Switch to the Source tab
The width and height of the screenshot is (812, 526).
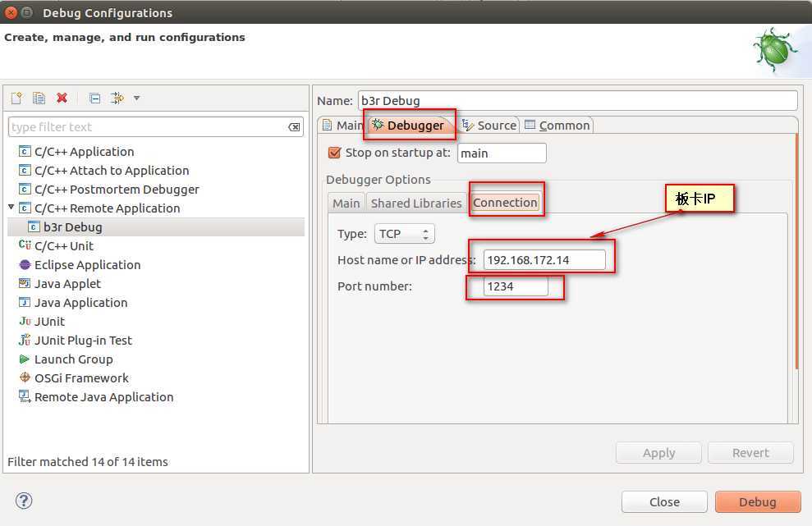[x=489, y=126]
